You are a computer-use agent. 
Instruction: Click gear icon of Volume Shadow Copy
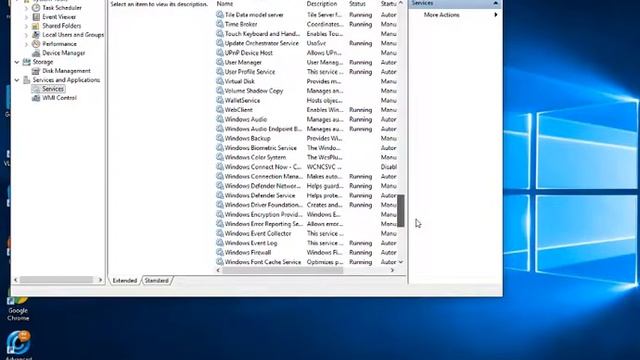220,91
